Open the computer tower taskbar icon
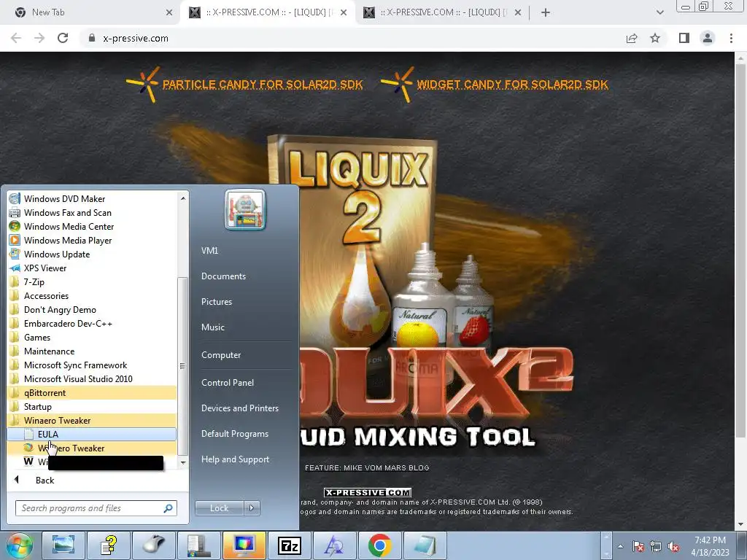Image resolution: width=747 pixels, height=560 pixels. coord(198,545)
